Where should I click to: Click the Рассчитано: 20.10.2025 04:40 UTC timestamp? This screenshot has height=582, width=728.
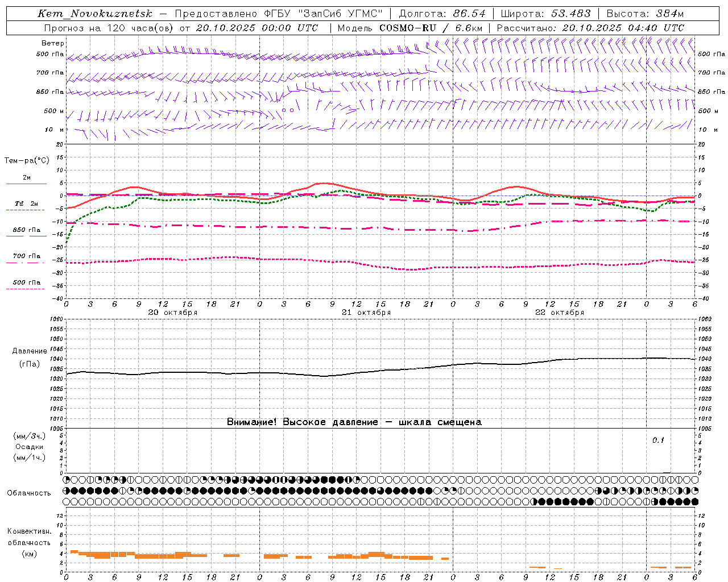click(590, 28)
